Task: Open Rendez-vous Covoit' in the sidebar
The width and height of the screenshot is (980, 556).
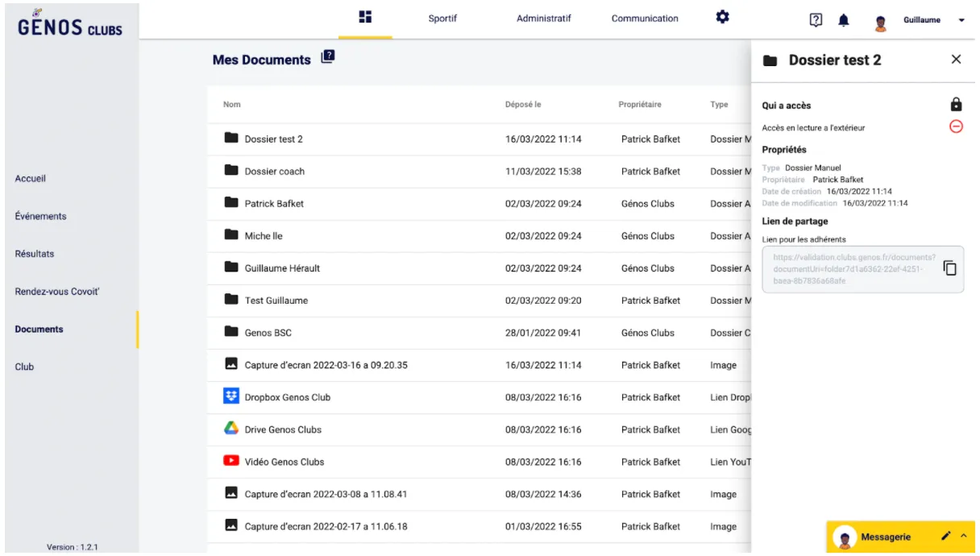Action: (x=56, y=292)
